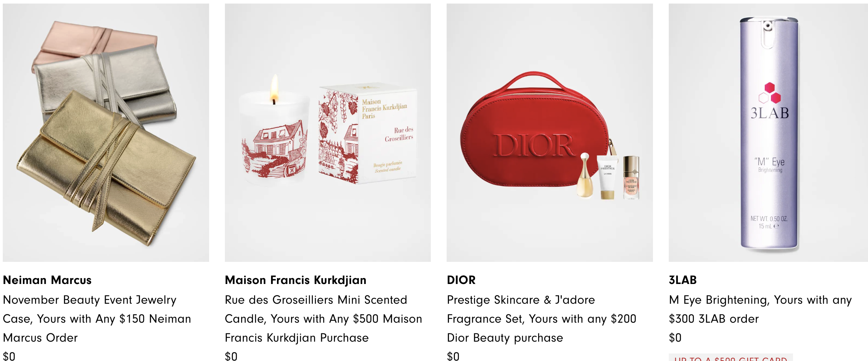The image size is (868, 361).
Task: Click the Maison Francis Kurkdjian brand name
Action: point(296,280)
